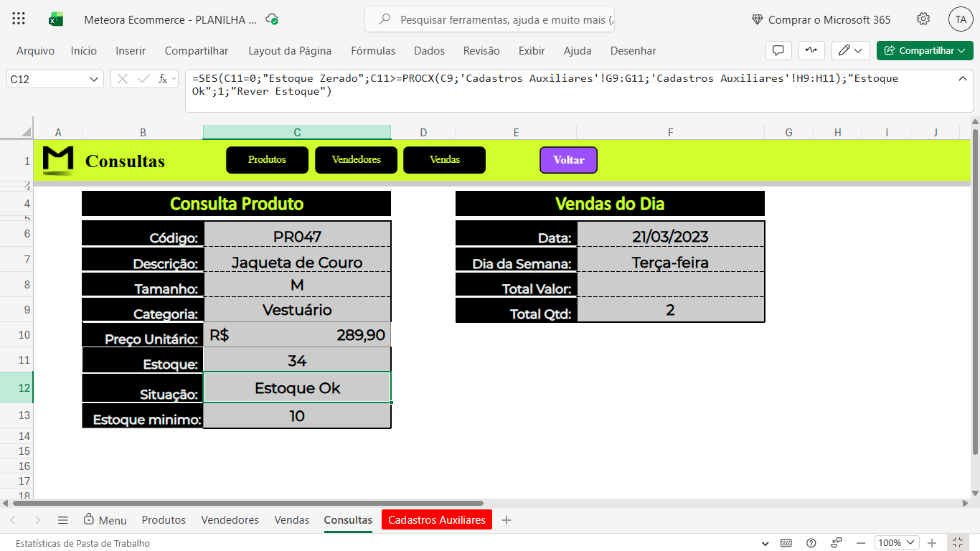This screenshot has height=551, width=980.
Task: Open the Layout da Página tab
Action: click(290, 51)
